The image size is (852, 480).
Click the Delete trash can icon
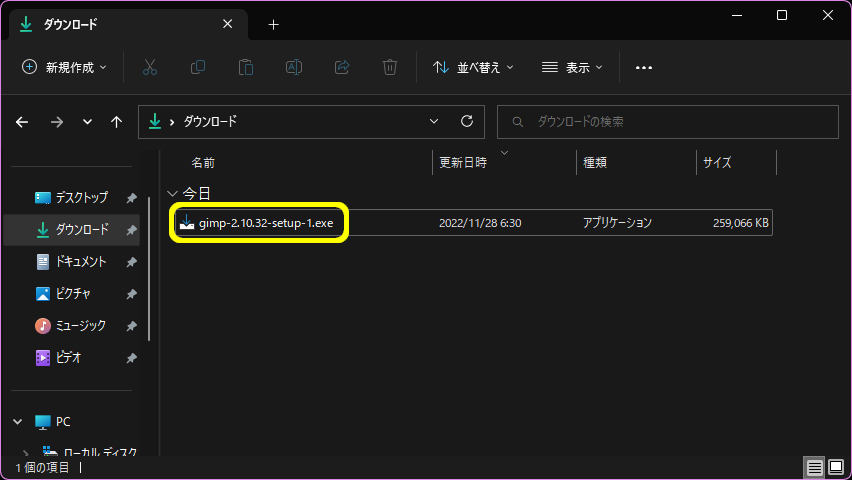[390, 67]
